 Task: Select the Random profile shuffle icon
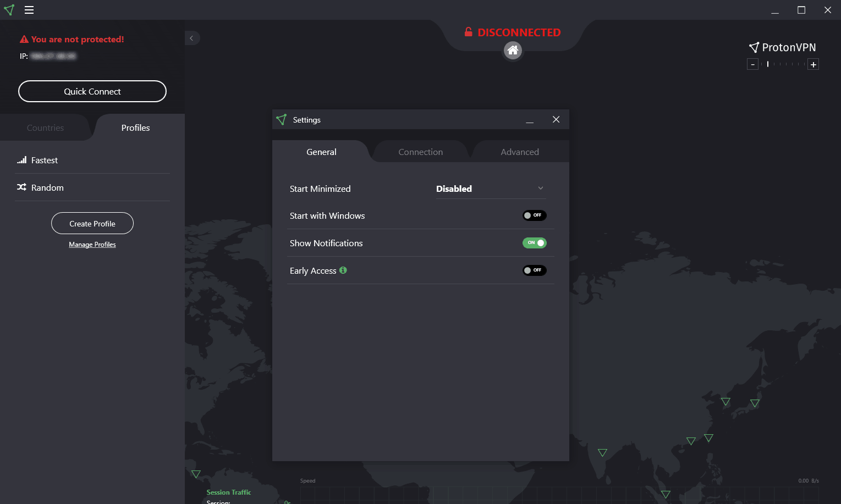[22, 187]
